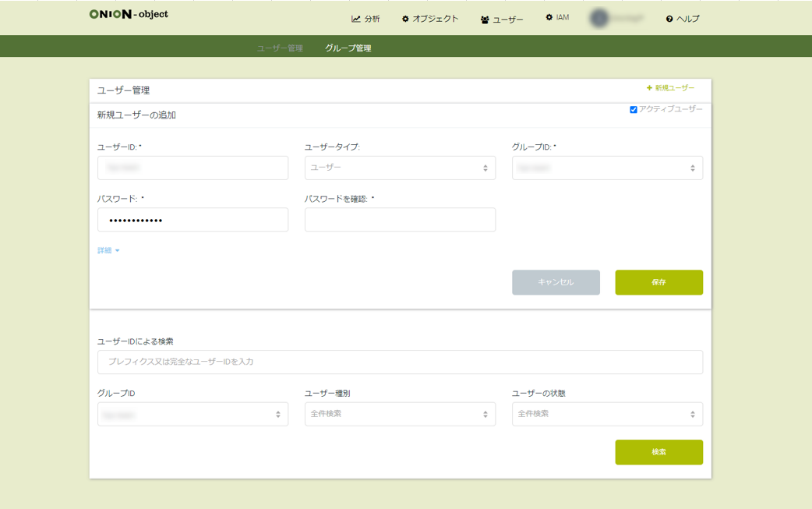This screenshot has width=812, height=509.
Task: Click the blurred user avatar in header
Action: pyautogui.click(x=598, y=19)
